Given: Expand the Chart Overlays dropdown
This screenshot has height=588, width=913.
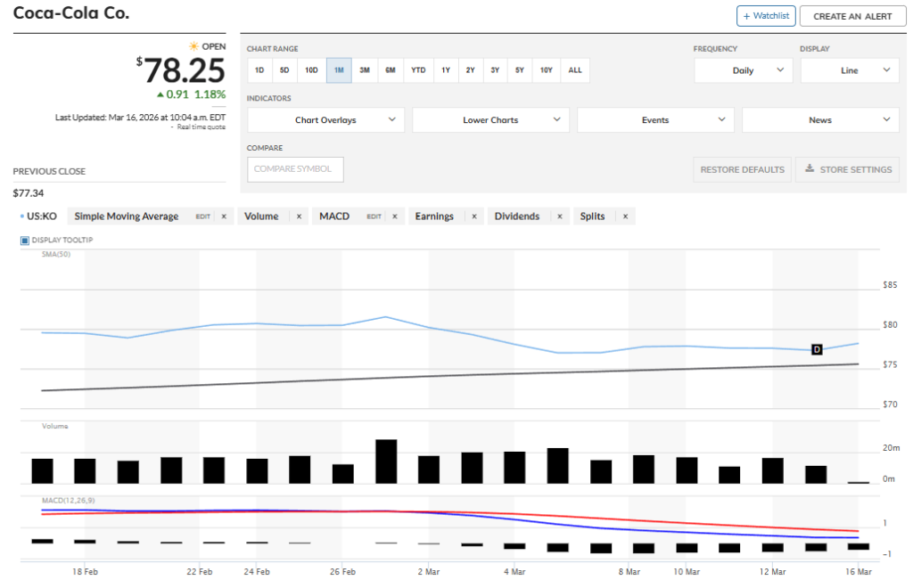Looking at the screenshot, I should (325, 120).
